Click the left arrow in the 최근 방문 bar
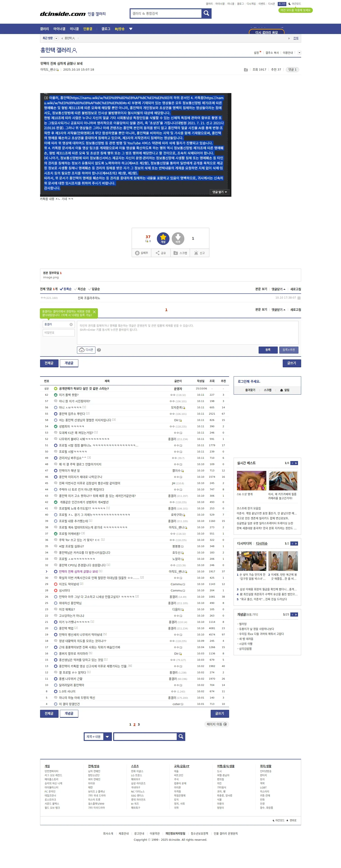Image resolution: width=341 pixels, height=868 pixels. coord(62,38)
